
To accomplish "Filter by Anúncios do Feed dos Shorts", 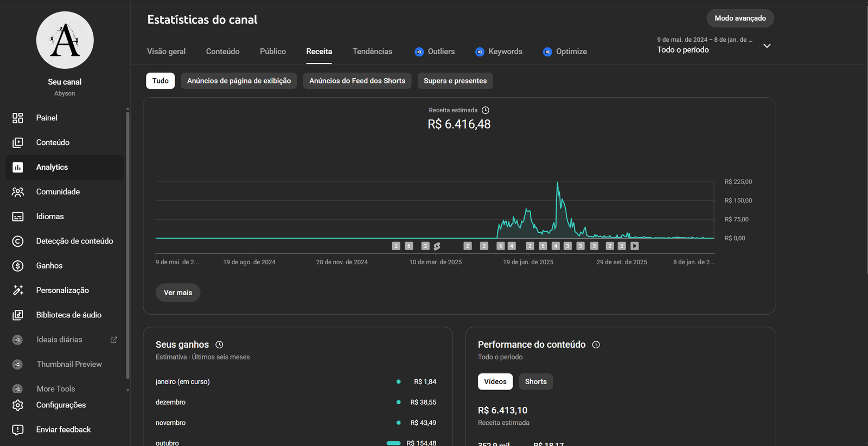I will pos(357,81).
